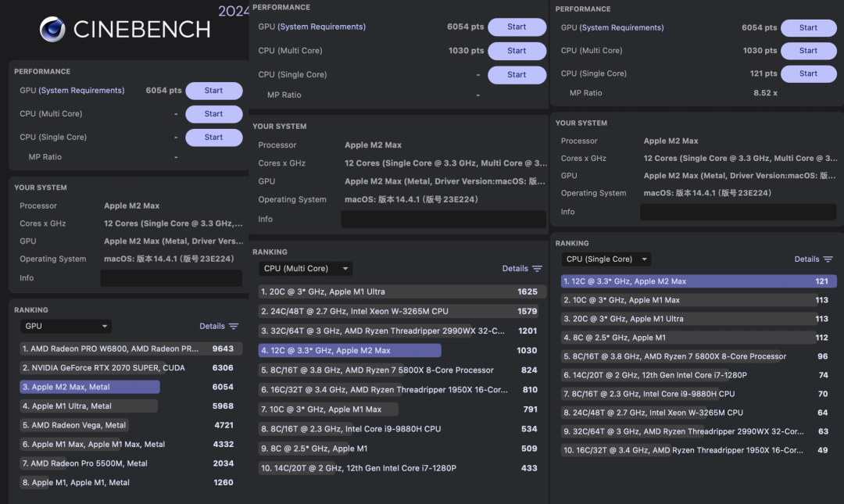Click Info field in panel ranked by CPU (Multi Core)
Viewport: 844px width, 504px height.
pos(444,219)
